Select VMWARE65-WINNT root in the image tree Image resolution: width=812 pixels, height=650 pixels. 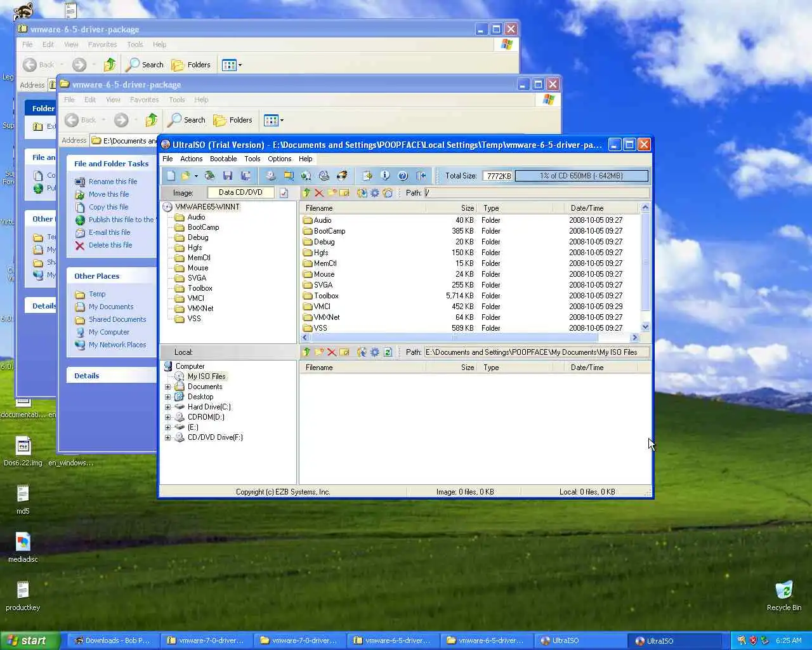click(207, 207)
